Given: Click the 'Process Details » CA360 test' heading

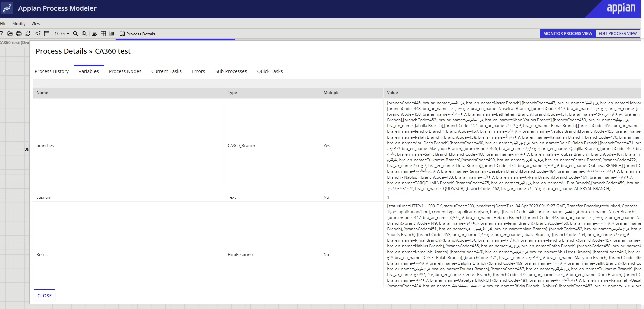Looking at the screenshot, I should coord(83,51).
